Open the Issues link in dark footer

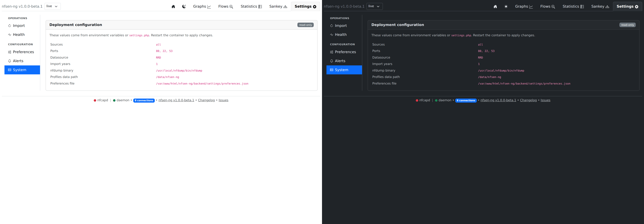[545, 100]
